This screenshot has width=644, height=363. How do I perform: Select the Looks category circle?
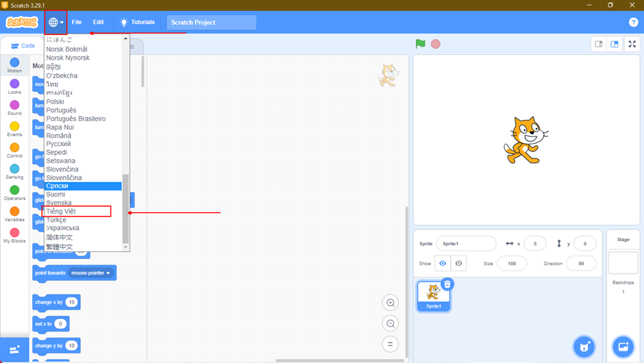pyautogui.click(x=14, y=84)
